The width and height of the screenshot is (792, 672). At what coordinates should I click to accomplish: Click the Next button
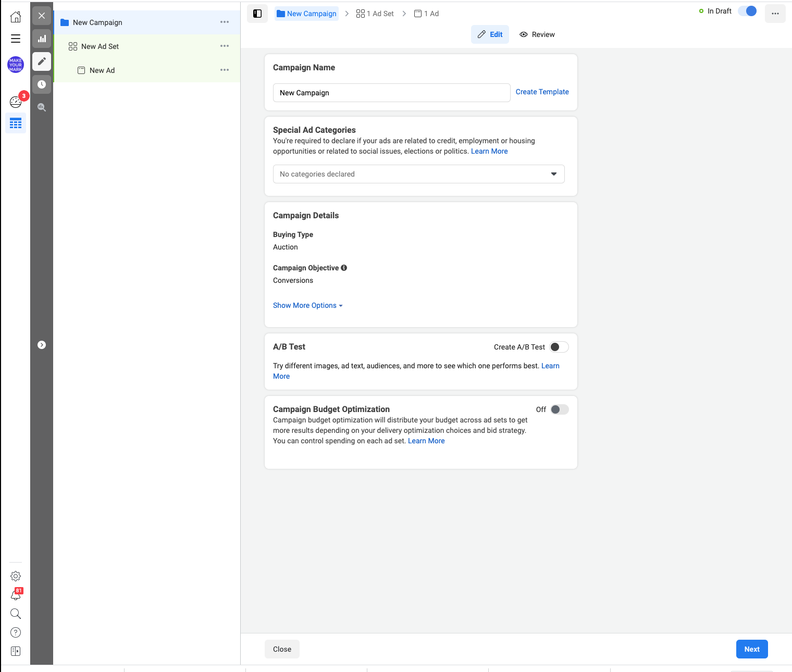tap(752, 649)
